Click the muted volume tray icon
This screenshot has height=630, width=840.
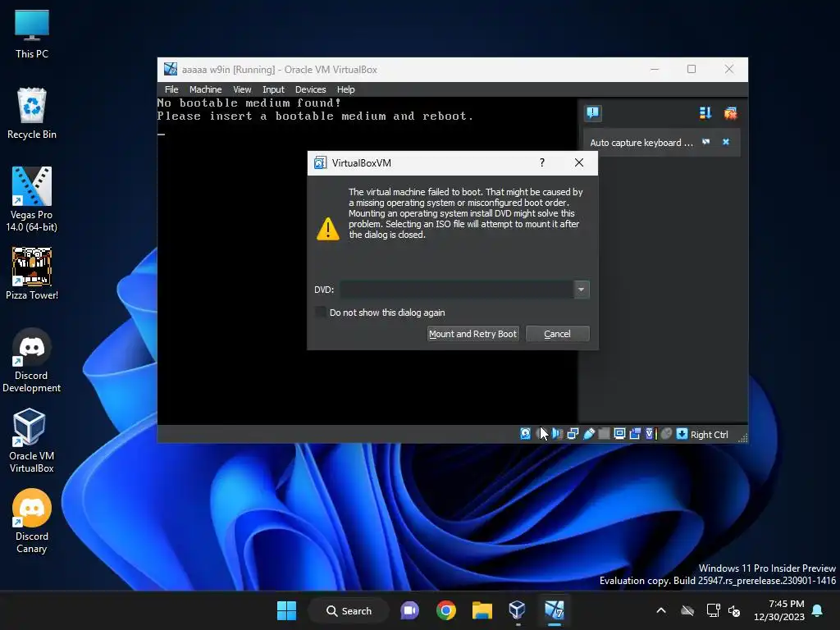point(734,610)
